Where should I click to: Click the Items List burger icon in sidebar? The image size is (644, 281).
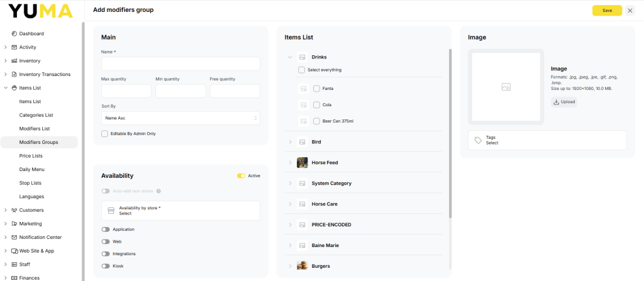pyautogui.click(x=14, y=88)
